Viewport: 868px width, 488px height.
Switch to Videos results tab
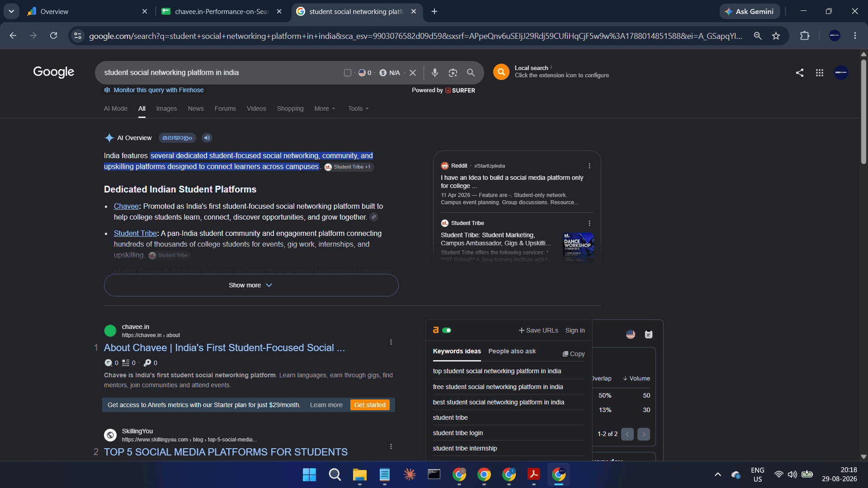256,108
